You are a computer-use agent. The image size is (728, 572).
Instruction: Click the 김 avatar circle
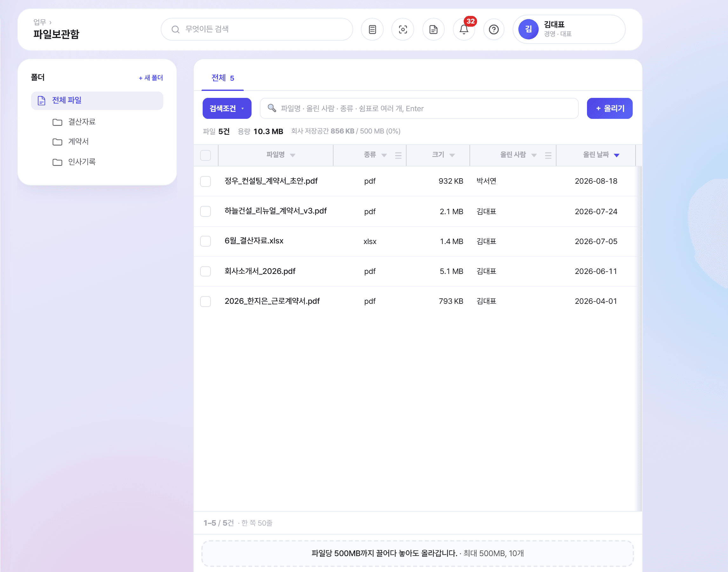pyautogui.click(x=528, y=29)
